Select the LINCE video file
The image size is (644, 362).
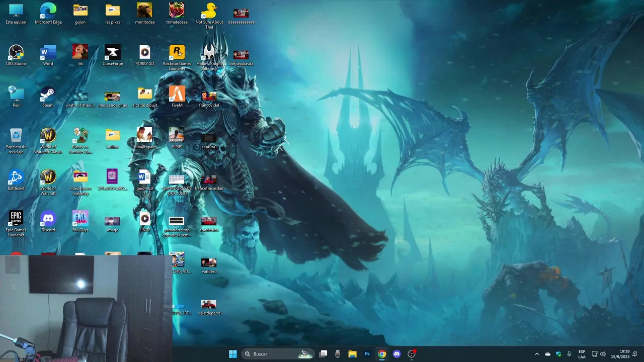145,222
